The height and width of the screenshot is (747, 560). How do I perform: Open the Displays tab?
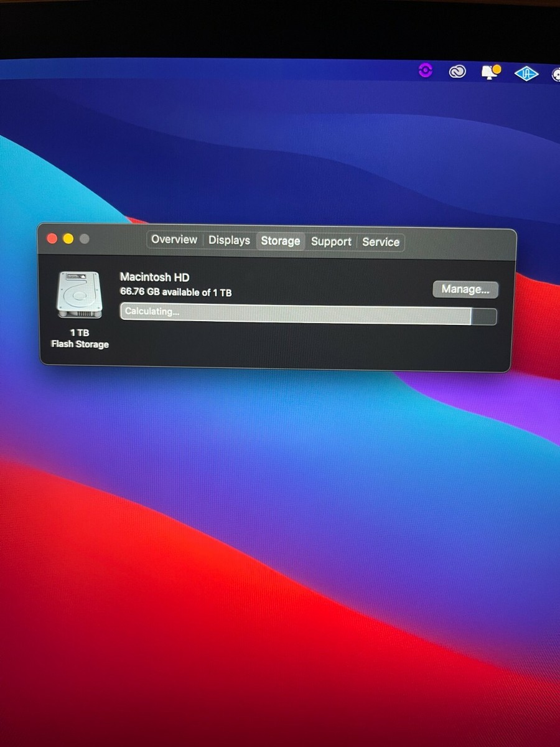point(229,240)
